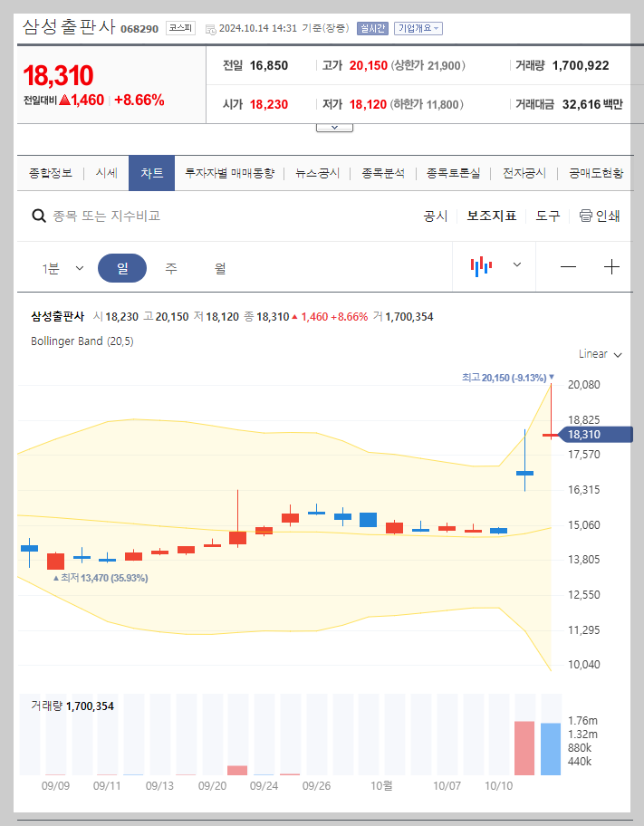
Task: Open chart type dropdown arrow
Action: pos(517,265)
